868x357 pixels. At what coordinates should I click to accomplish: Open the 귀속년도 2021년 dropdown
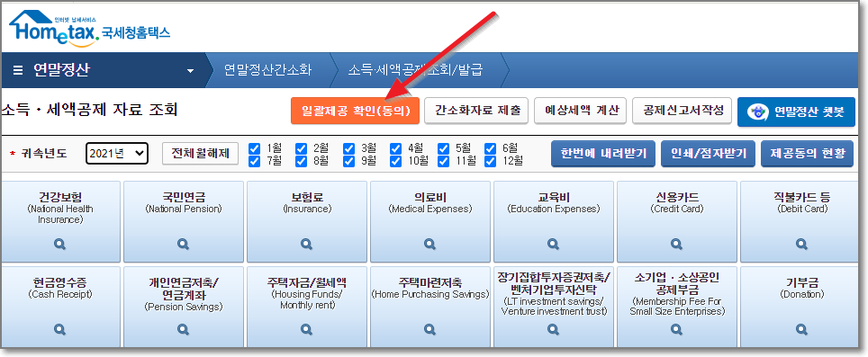[x=117, y=153]
